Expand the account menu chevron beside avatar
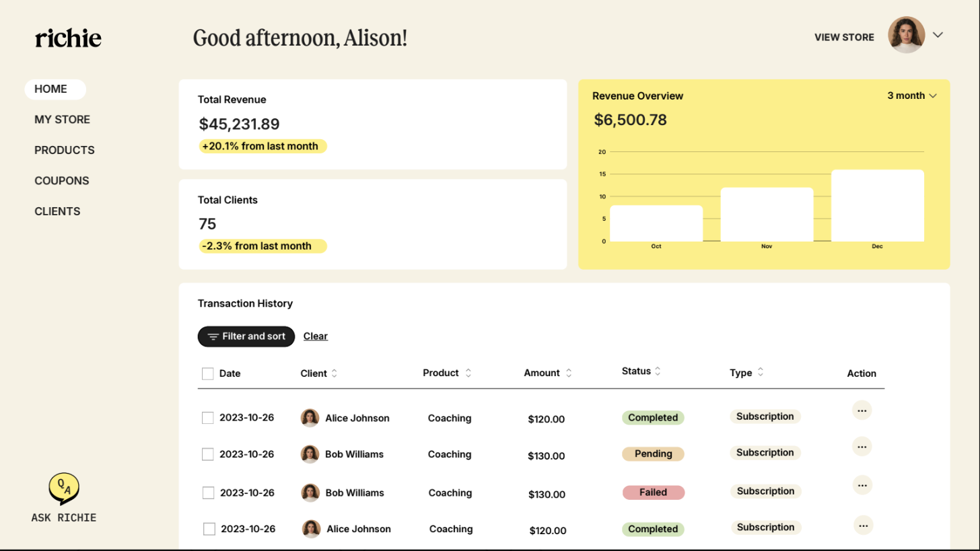This screenshot has height=551, width=980. pyautogui.click(x=938, y=35)
